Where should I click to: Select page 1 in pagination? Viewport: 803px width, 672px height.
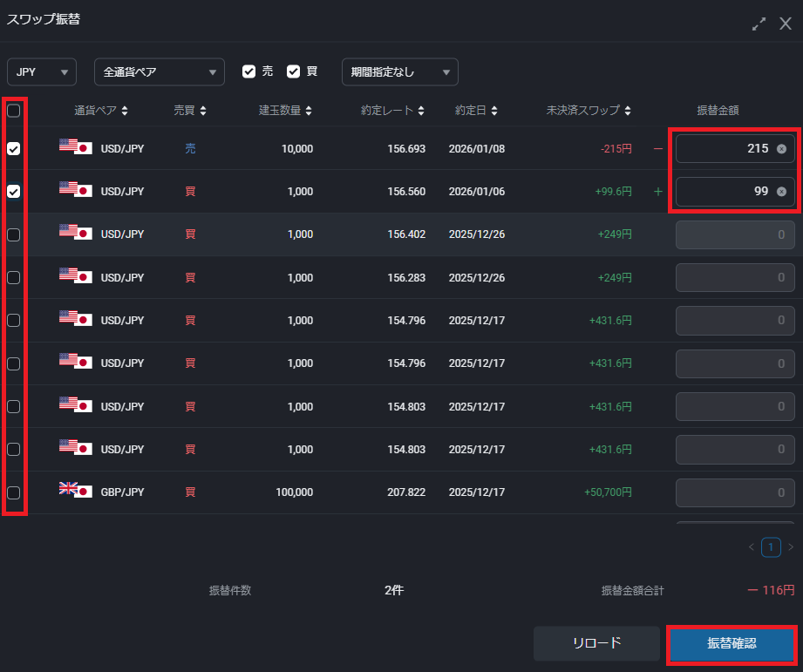click(771, 547)
